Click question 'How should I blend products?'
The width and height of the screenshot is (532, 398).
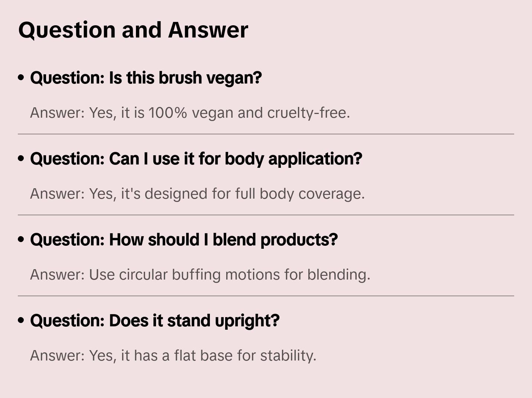[x=184, y=240]
